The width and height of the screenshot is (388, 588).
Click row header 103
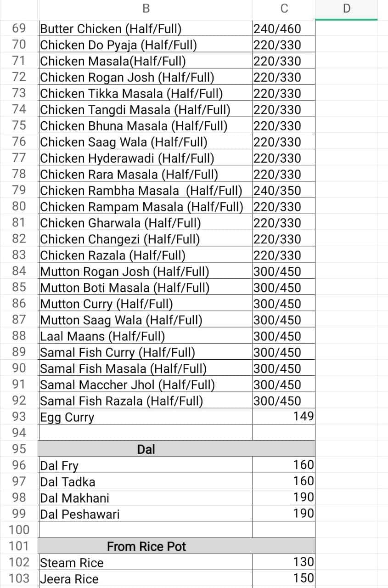click(18, 579)
